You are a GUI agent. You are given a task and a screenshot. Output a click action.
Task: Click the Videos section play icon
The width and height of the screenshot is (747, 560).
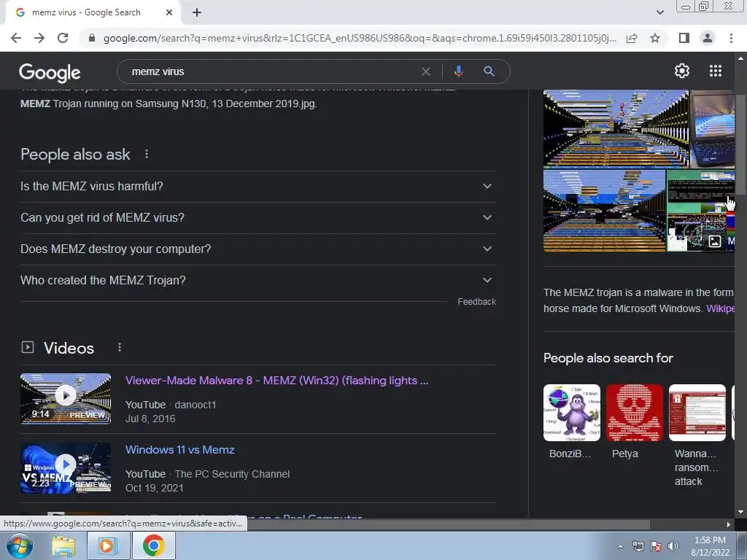28,347
